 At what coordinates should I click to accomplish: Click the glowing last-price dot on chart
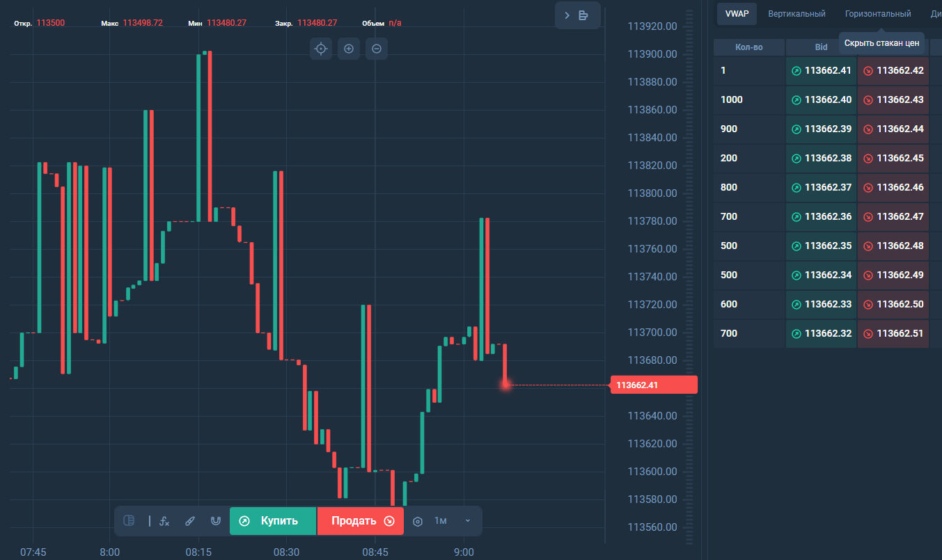click(505, 384)
